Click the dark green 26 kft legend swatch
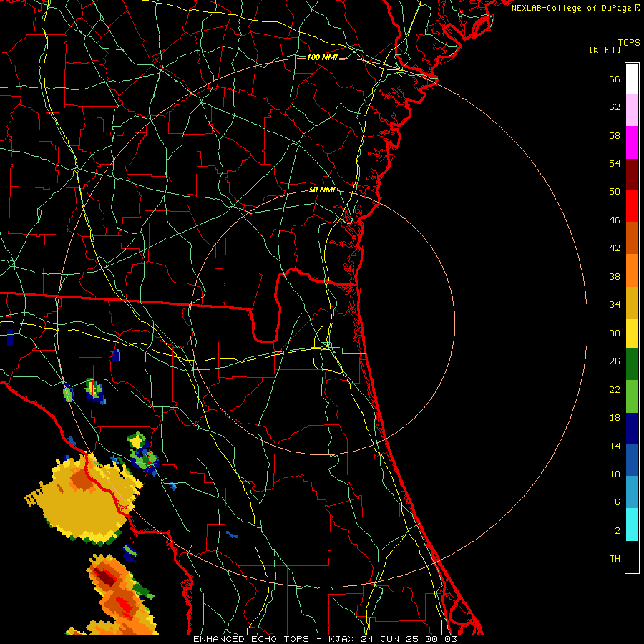The width and height of the screenshot is (644, 644). [632, 364]
